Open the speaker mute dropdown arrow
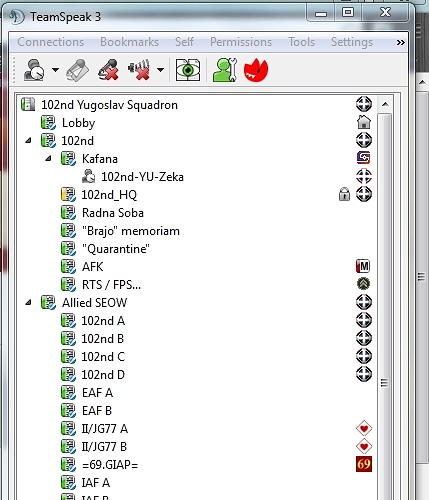The image size is (429, 500). 160,70
